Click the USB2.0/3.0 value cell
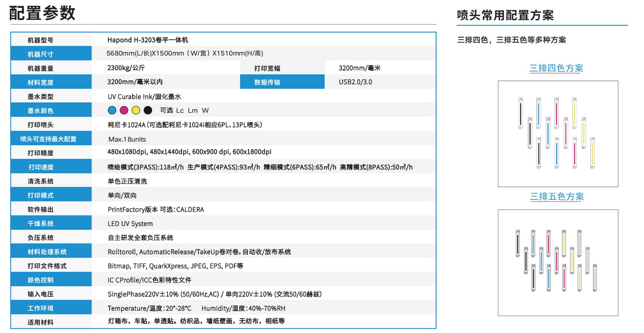The width and height of the screenshot is (644, 333). (x=355, y=82)
